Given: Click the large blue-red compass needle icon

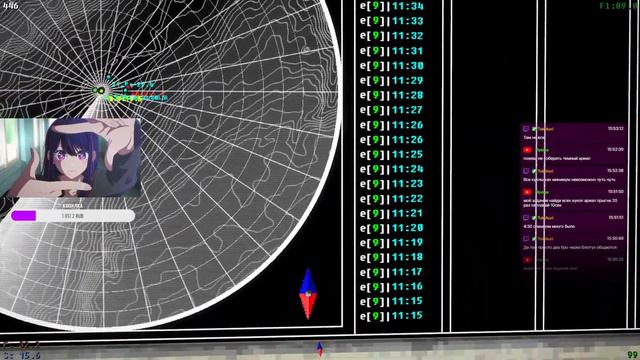Looking at the screenshot, I should (308, 293).
